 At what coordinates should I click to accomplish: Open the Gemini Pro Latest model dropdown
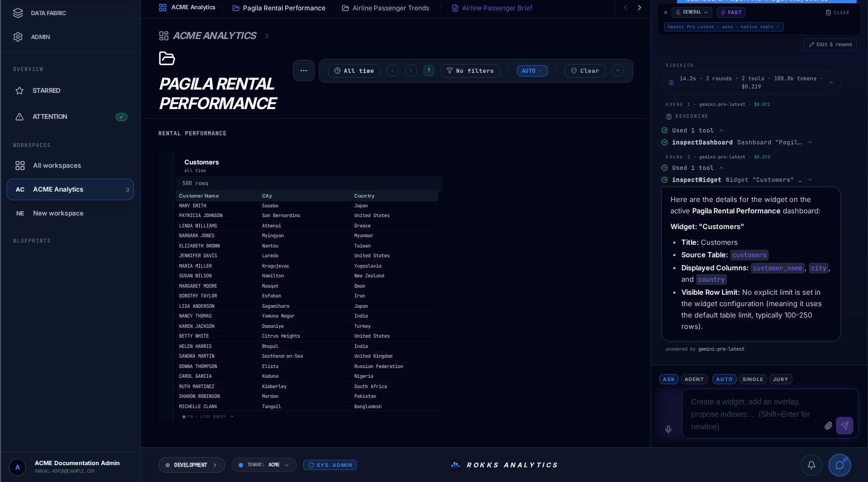point(724,27)
